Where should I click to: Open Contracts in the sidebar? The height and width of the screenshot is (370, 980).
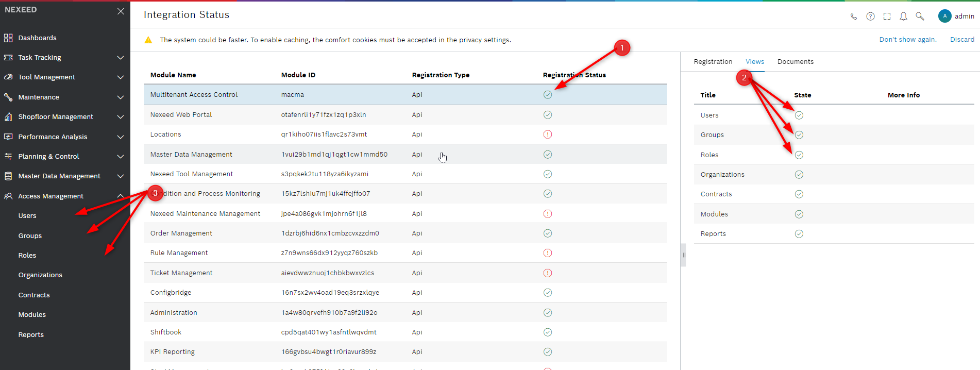34,295
